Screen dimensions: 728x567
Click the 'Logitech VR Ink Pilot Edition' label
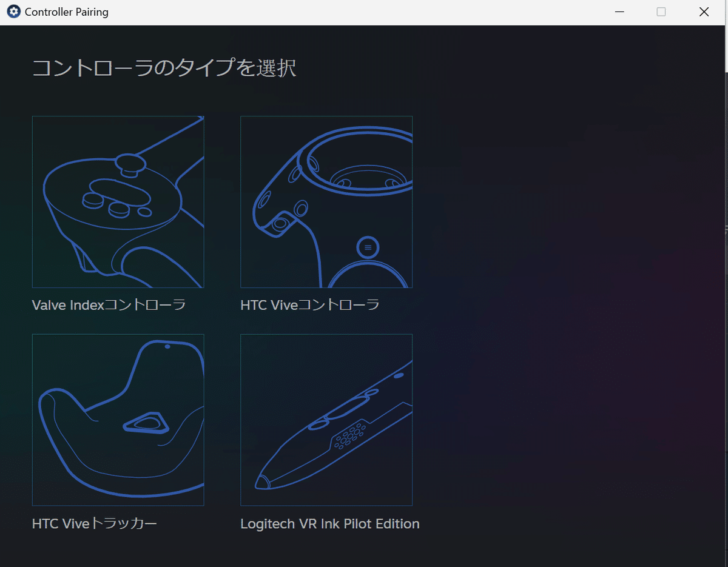tap(330, 523)
